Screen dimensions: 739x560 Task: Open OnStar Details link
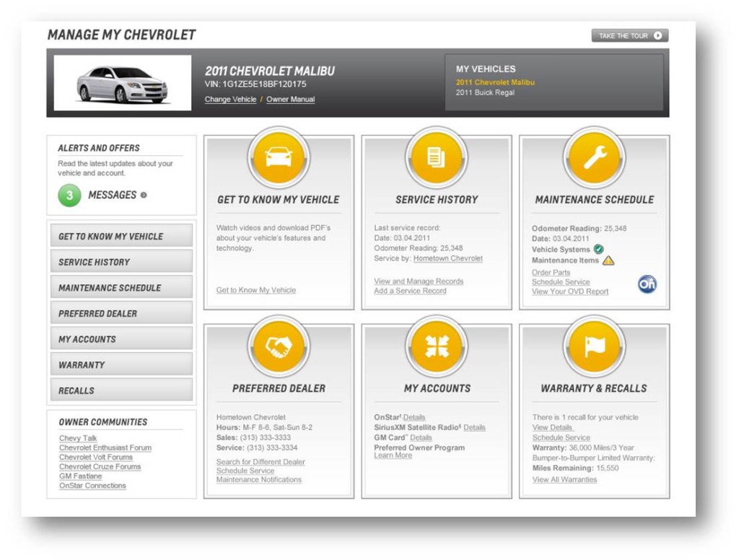(414, 417)
